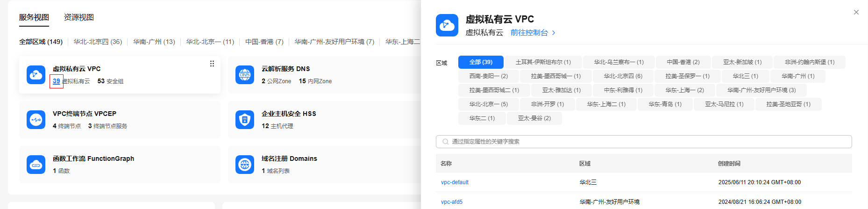This screenshot has width=868, height=209.
Task: Filter by 华北-北京一 (5) chip in panel
Action: pos(489,104)
